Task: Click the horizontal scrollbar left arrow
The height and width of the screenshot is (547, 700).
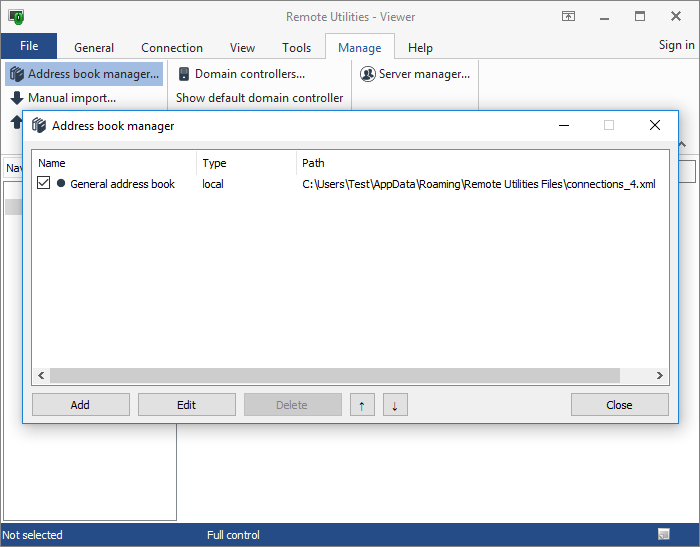Action: pos(41,376)
